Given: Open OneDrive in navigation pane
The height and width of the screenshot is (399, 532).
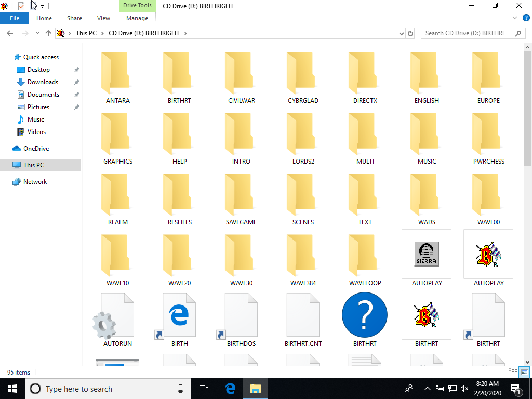Looking at the screenshot, I should tap(36, 149).
